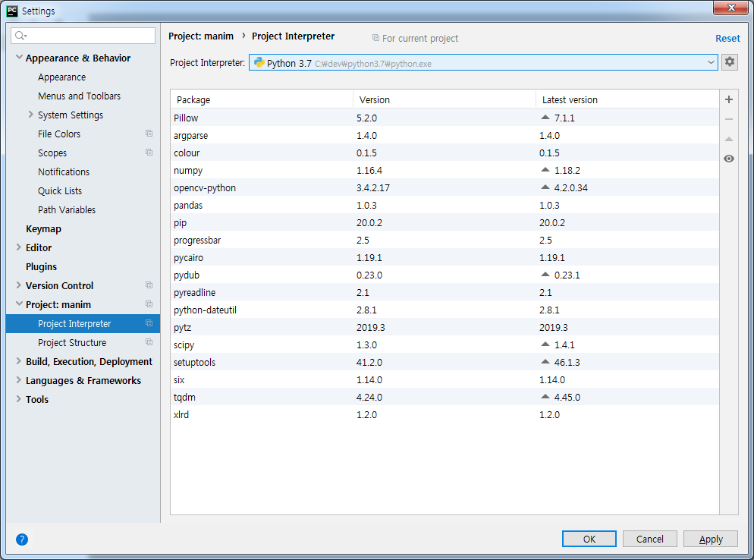Click the upgrade package arrow icon
This screenshot has width=754, height=560.
point(728,139)
